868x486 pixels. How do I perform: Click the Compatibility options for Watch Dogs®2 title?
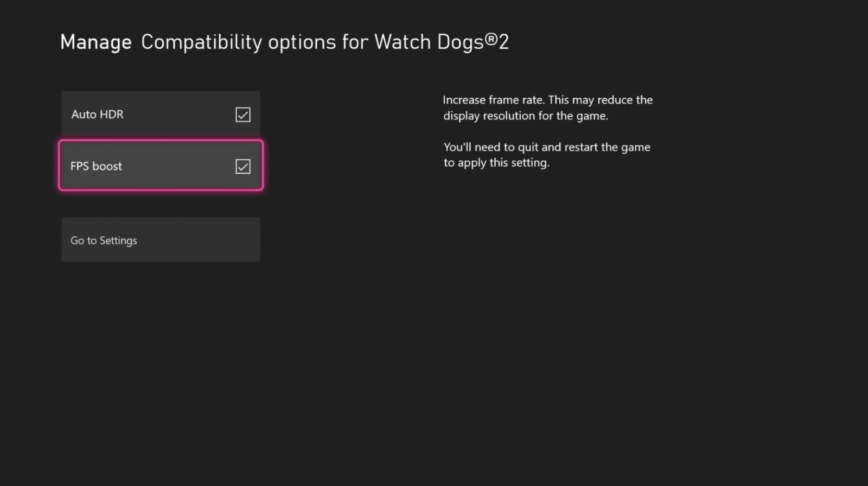[325, 42]
